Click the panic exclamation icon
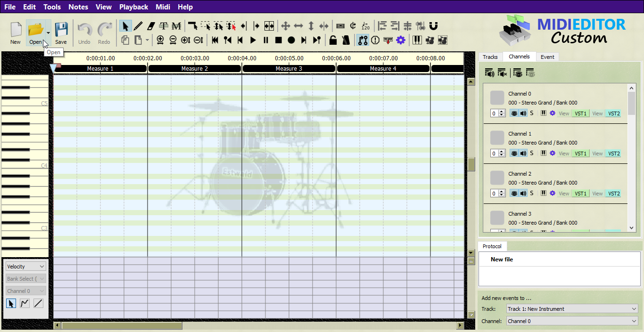This screenshot has height=332, width=644. (x=375, y=40)
